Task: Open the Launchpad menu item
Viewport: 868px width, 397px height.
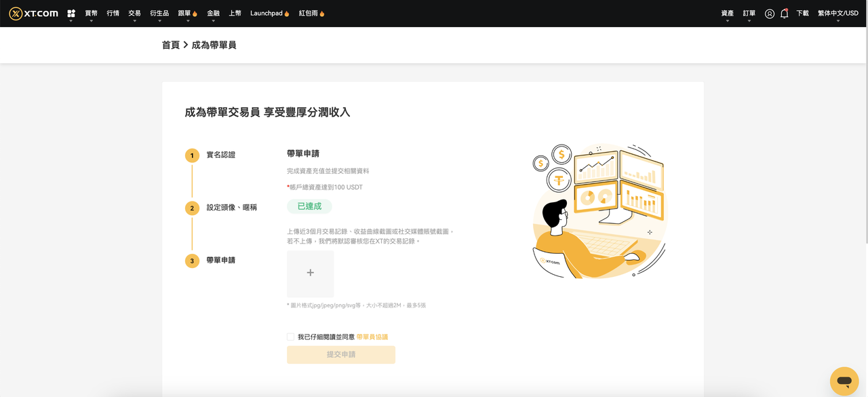Action: [x=270, y=14]
